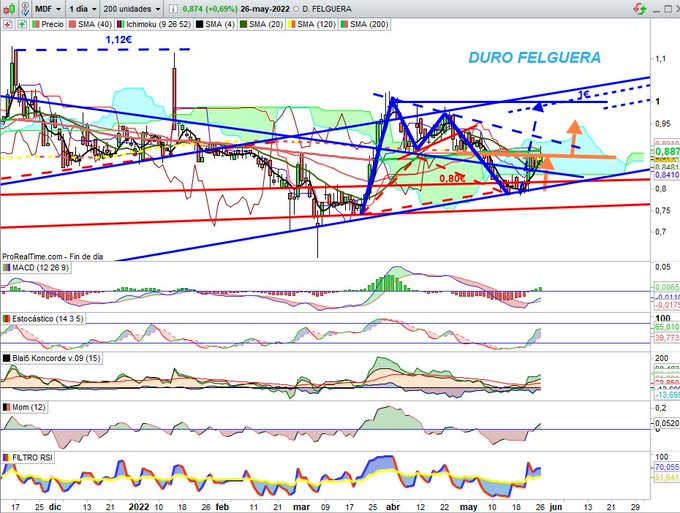Click the 70,055 RSI value label
The width and height of the screenshot is (680, 513).
click(x=667, y=467)
